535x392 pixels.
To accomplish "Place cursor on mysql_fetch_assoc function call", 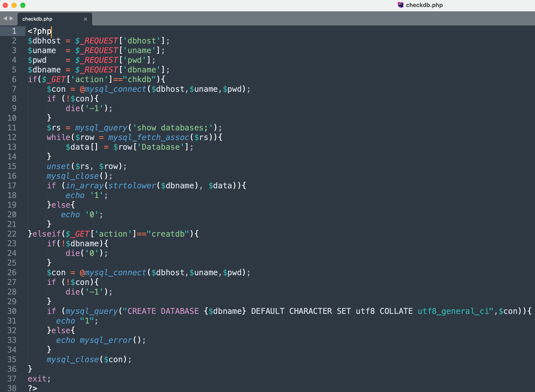I will coord(149,137).
